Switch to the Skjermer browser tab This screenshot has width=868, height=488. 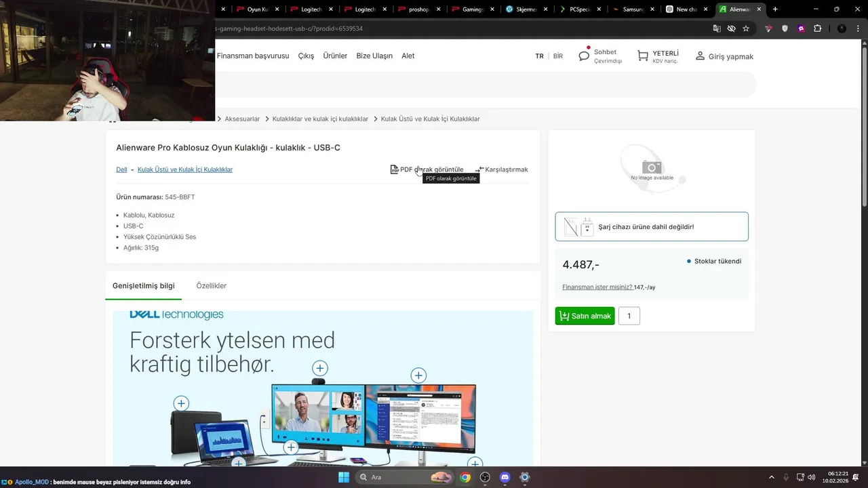tap(526, 9)
